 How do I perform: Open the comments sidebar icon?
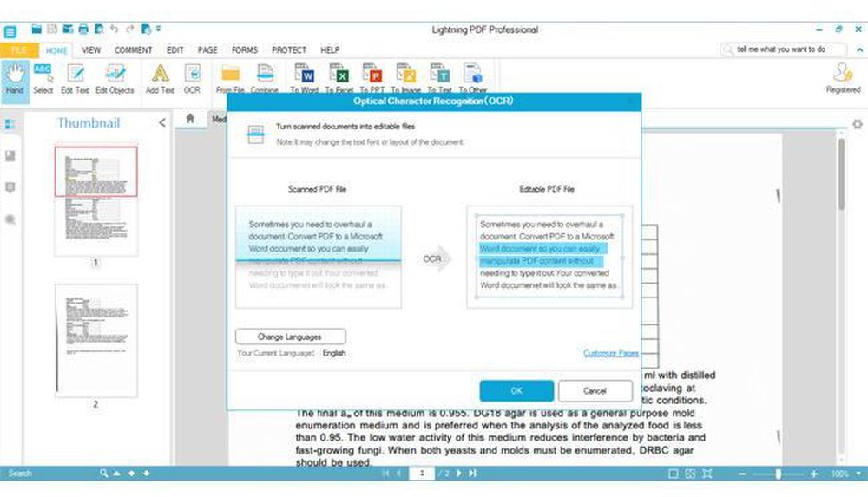point(10,187)
